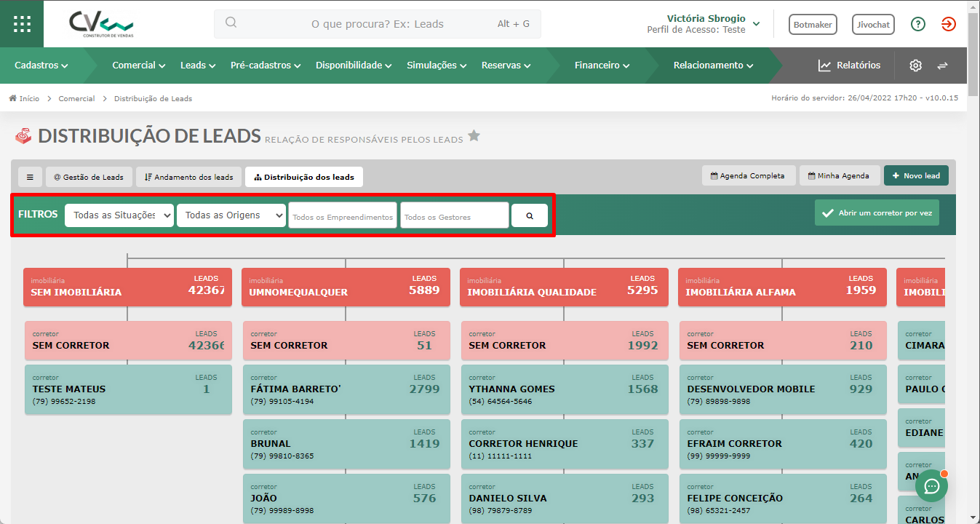Open the YTHANNA GOMES corretor card
This screenshot has height=524, width=980.
click(565, 389)
